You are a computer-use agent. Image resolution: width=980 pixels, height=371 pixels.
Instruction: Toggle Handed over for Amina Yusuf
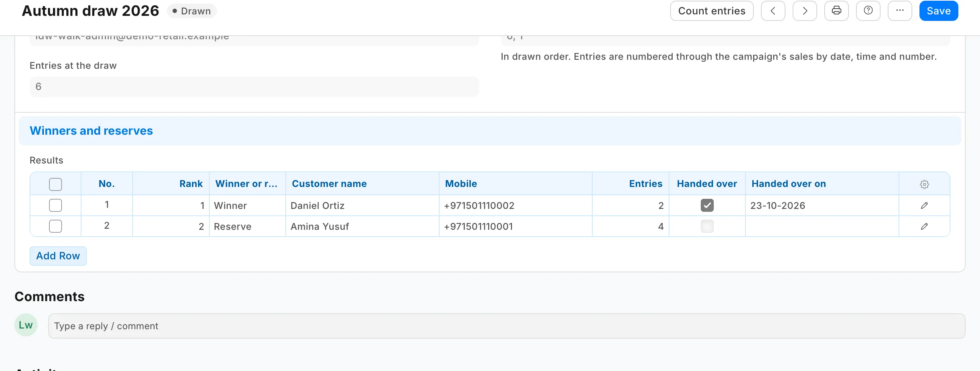pyautogui.click(x=707, y=227)
